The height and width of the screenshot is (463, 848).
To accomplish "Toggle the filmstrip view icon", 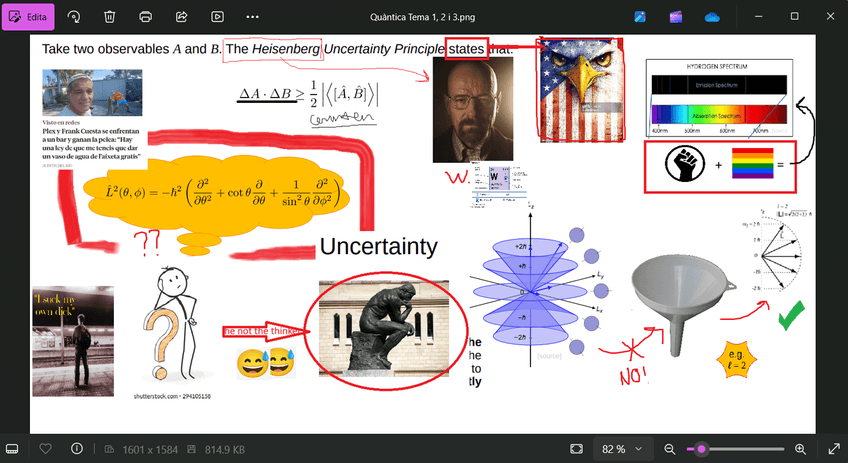I will point(12,449).
